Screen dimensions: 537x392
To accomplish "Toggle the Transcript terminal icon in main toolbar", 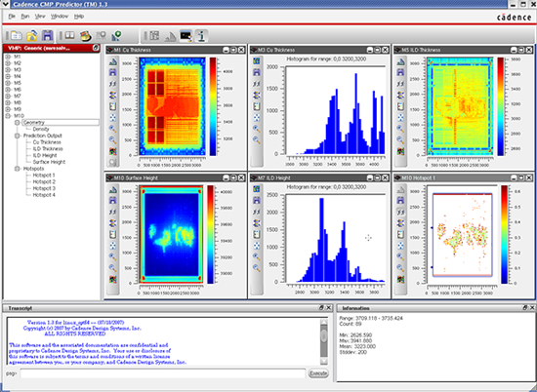I will (186, 35).
